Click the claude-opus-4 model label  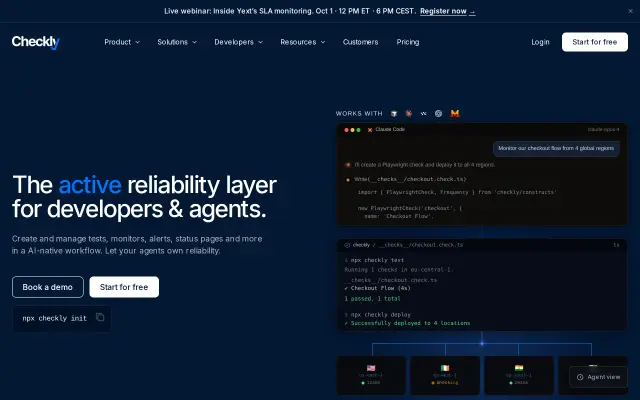click(x=603, y=129)
